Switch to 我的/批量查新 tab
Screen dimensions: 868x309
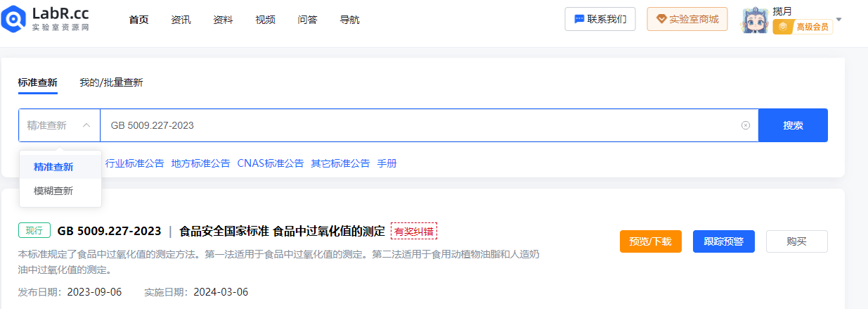[111, 82]
